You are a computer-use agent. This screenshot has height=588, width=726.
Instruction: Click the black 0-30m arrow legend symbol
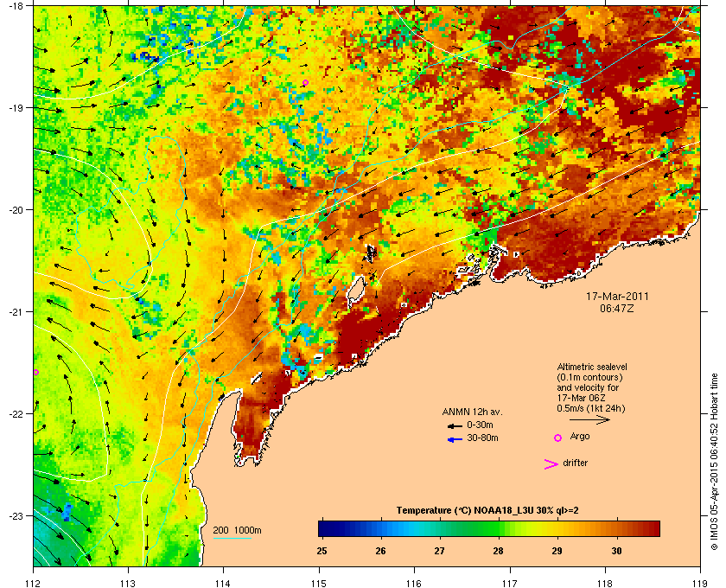click(x=455, y=425)
